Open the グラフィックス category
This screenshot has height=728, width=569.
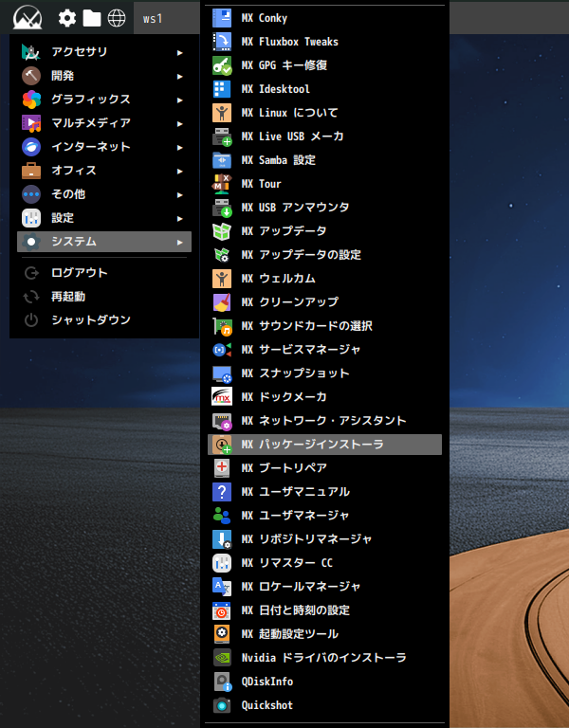pyautogui.click(x=104, y=100)
